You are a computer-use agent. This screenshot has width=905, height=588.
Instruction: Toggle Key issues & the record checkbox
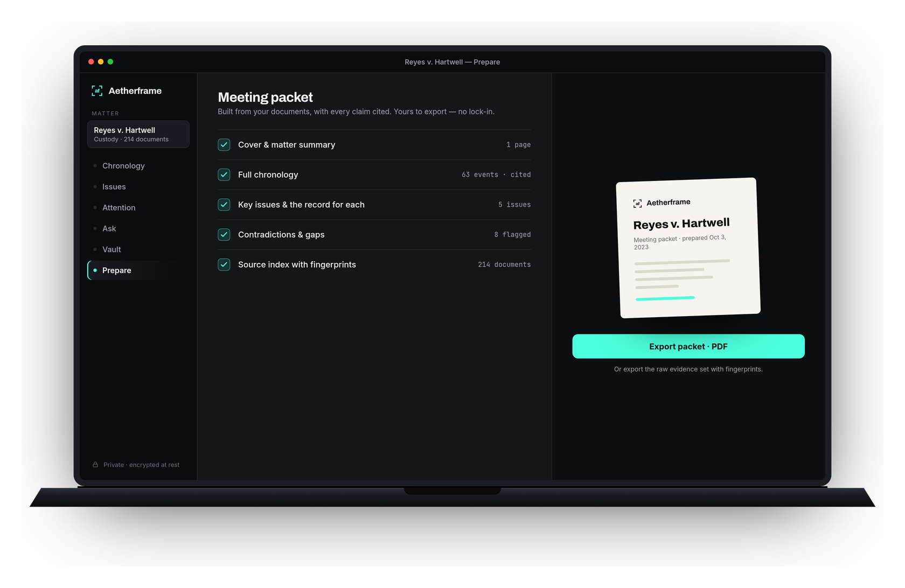tap(224, 205)
